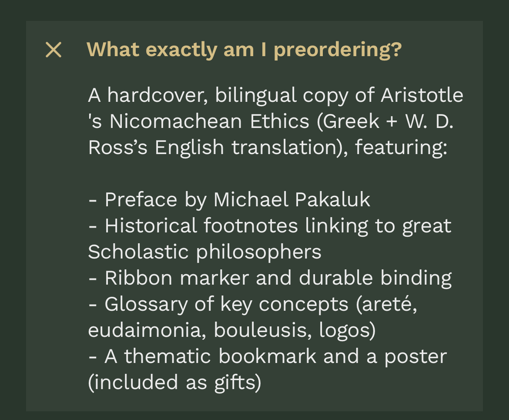Click the "Scholastic philosophers" text
The height and width of the screenshot is (420, 509).
pyautogui.click(x=204, y=252)
